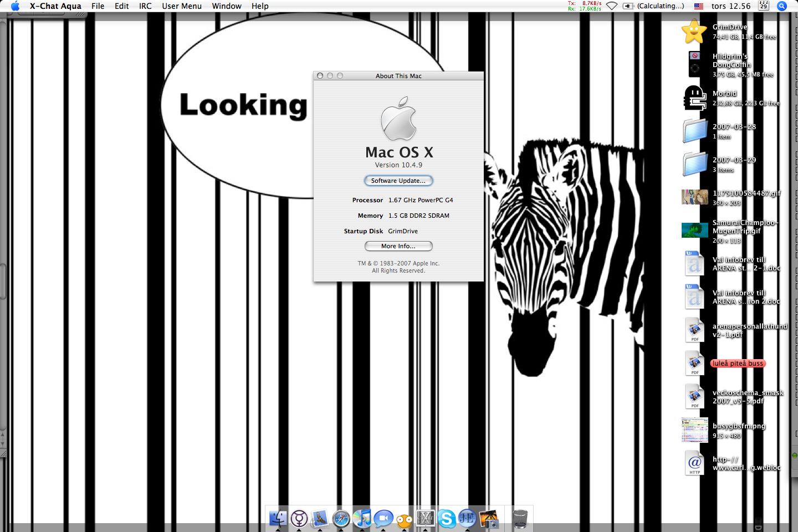Image resolution: width=798 pixels, height=532 pixels.
Task: Open the Apple menu
Action: point(15,6)
